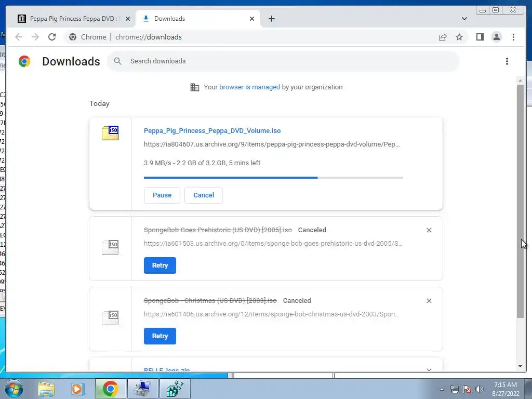Click the SpongeBob Goes Prehistoric ISO file icon
This screenshot has height=399, width=532.
pos(110,247)
